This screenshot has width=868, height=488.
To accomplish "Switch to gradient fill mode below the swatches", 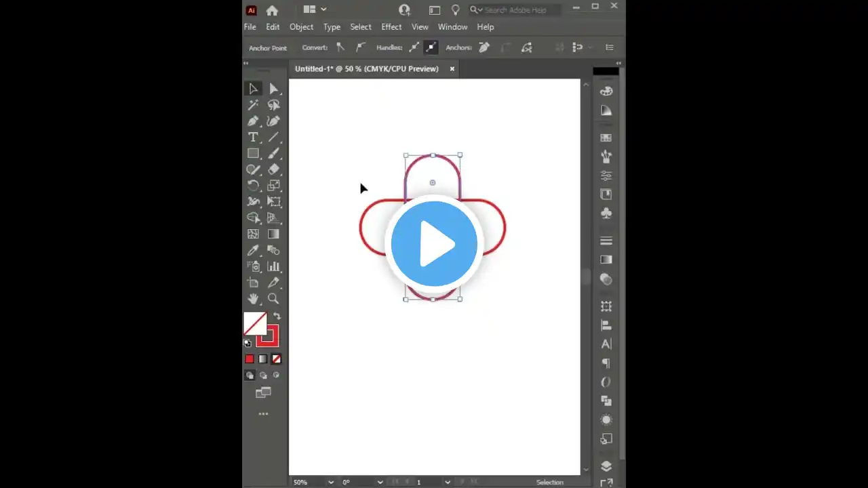I will point(262,359).
